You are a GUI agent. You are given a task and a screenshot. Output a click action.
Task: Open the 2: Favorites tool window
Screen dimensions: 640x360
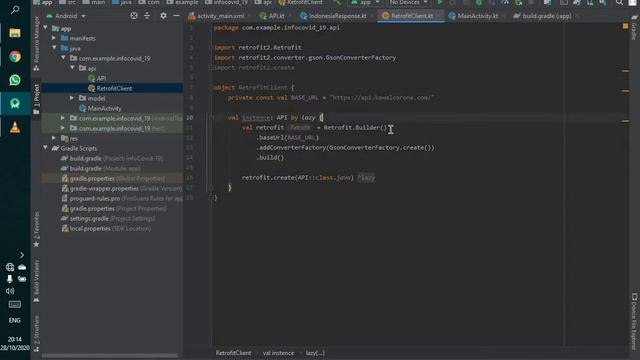tap(36, 229)
